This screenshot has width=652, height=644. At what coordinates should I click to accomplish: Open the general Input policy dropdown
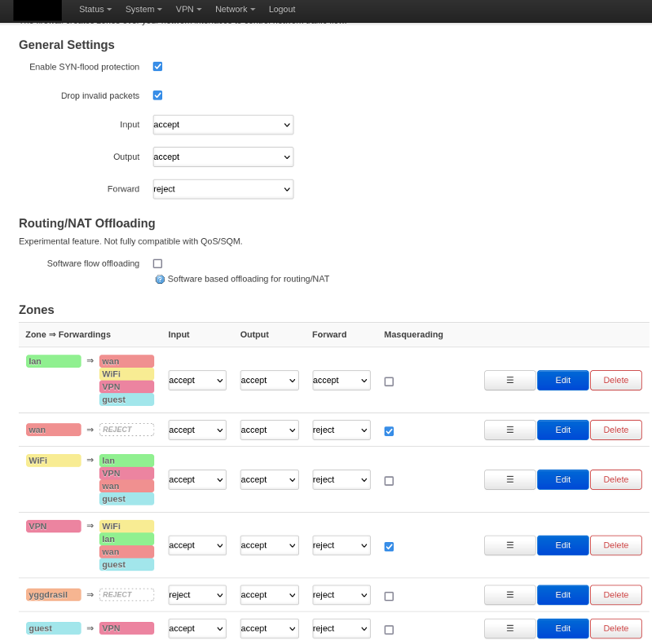click(x=222, y=125)
